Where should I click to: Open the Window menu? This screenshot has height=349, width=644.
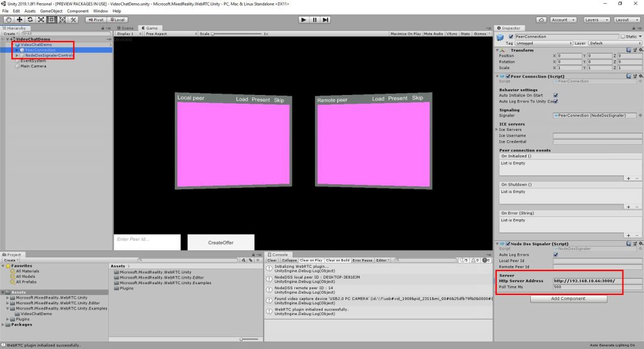coord(100,11)
